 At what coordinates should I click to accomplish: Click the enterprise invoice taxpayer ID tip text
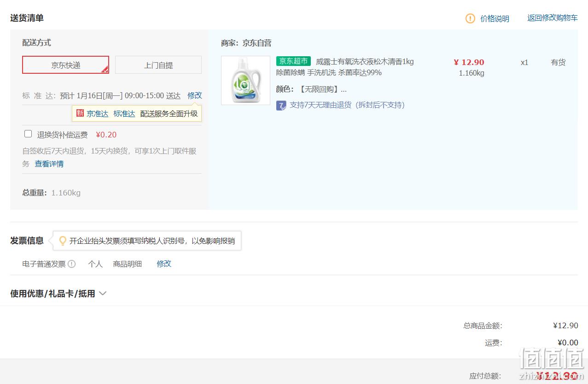point(152,241)
